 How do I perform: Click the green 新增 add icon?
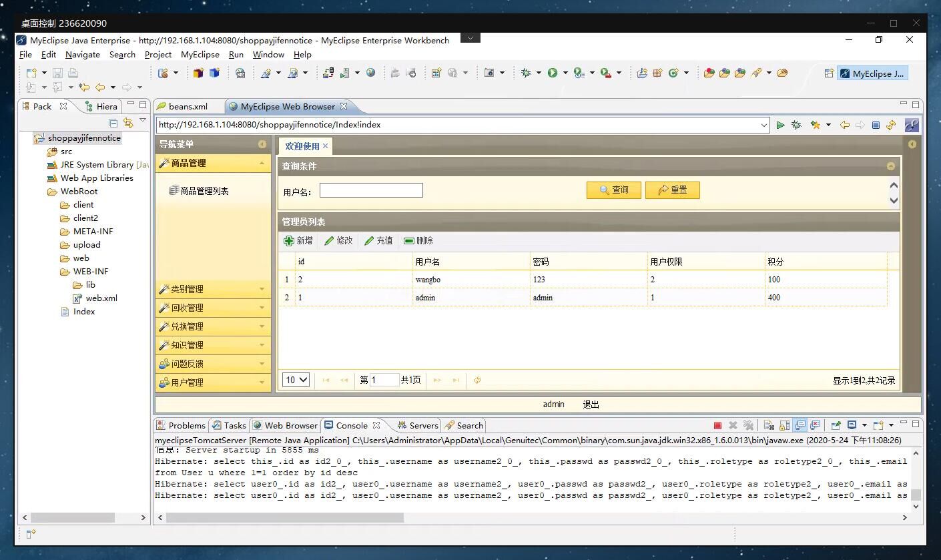[x=289, y=241]
